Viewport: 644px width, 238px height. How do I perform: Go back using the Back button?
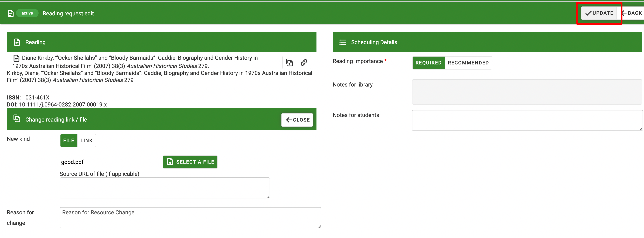coord(632,13)
